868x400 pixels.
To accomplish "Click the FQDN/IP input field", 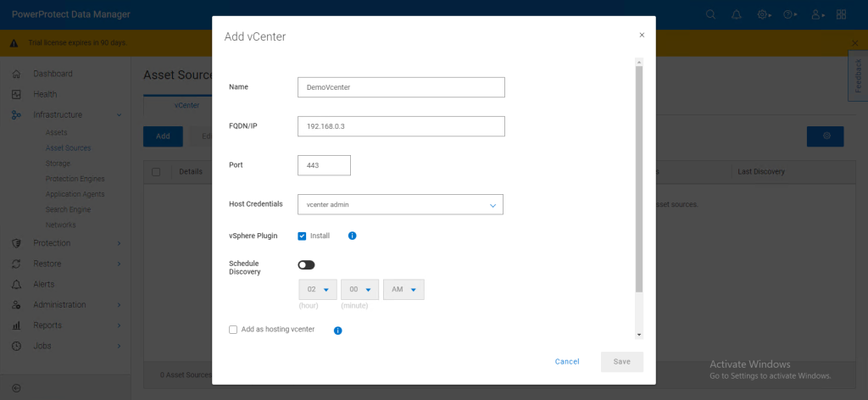I will pyautogui.click(x=401, y=126).
